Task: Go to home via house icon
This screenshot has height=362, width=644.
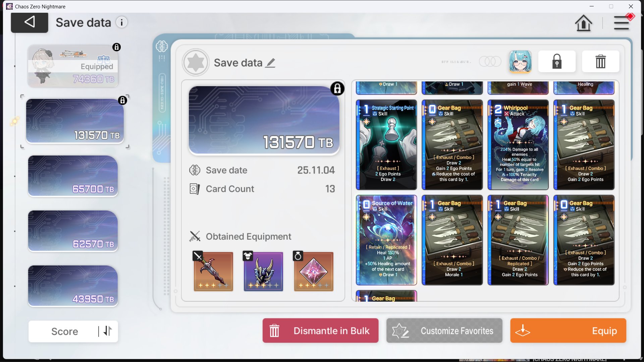Action: tap(583, 23)
